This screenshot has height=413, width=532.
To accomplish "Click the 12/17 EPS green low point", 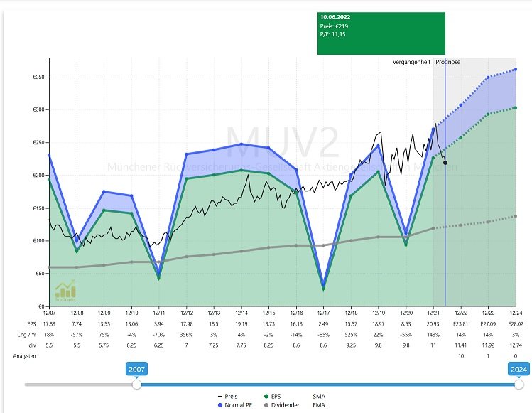I will pos(323,289).
